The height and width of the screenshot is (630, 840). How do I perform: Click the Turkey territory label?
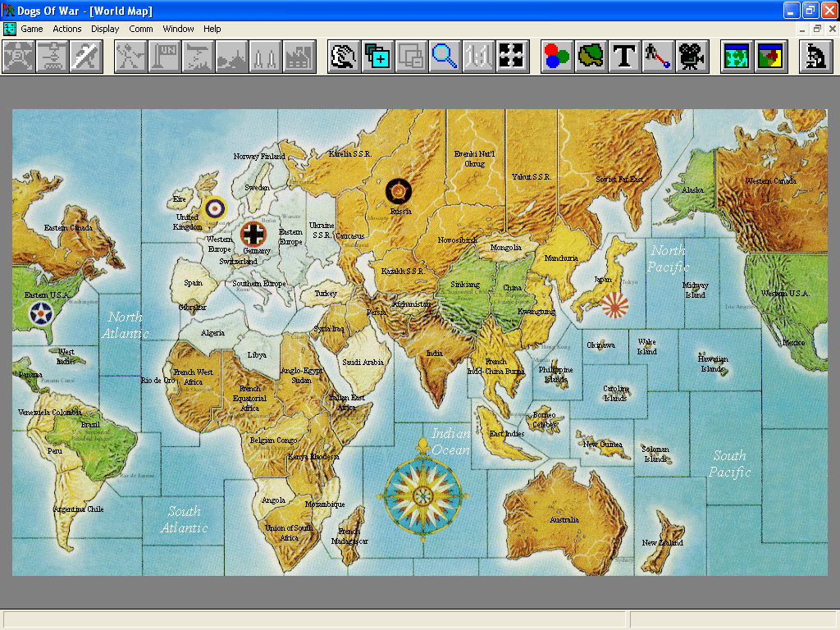[x=326, y=293]
